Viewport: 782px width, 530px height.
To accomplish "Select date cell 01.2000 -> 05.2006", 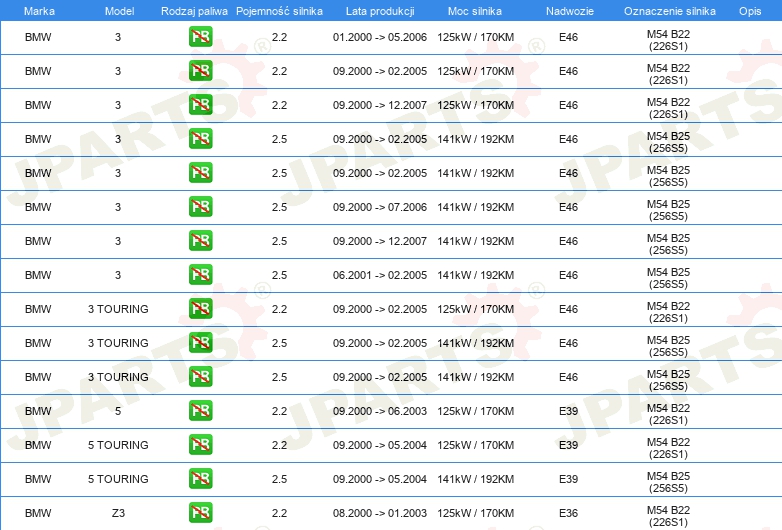I will tap(380, 37).
